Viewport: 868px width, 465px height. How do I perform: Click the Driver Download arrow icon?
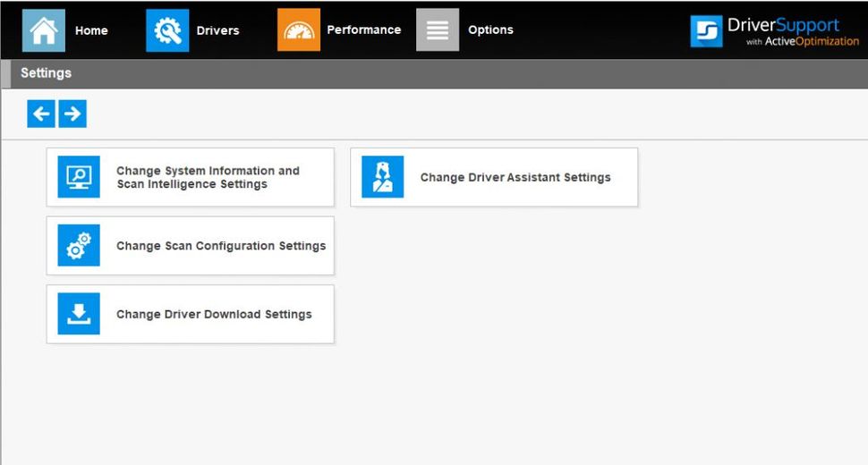[79, 314]
